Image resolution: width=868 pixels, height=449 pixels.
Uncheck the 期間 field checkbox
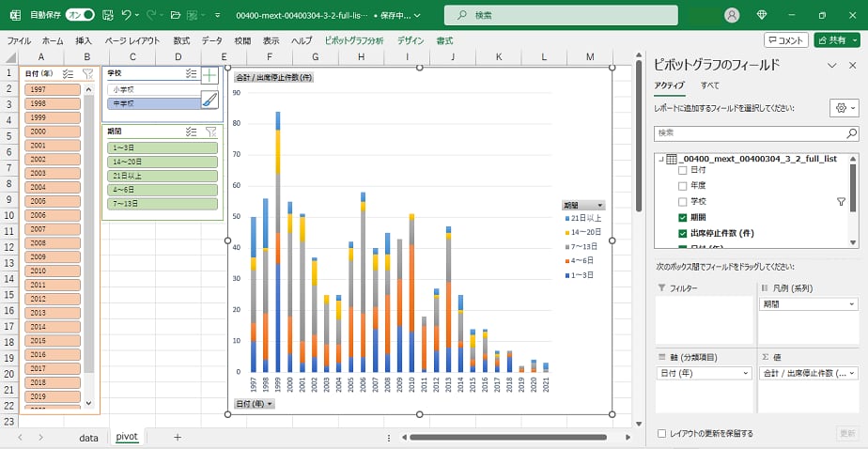coord(683,217)
